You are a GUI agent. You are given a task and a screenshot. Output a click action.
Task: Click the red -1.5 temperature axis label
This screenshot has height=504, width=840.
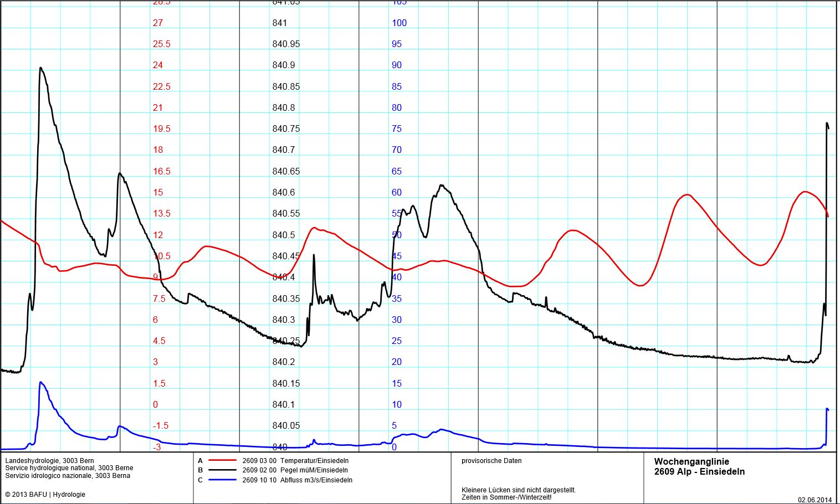click(x=161, y=425)
